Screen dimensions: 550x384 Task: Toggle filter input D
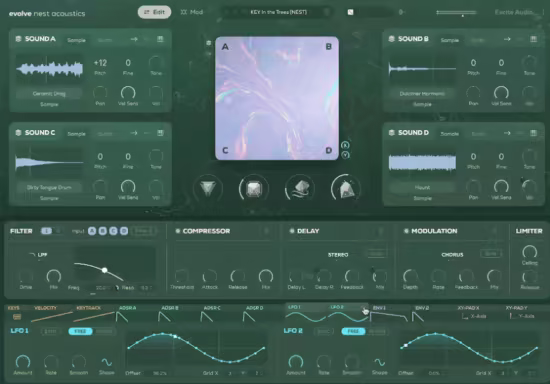[124, 231]
